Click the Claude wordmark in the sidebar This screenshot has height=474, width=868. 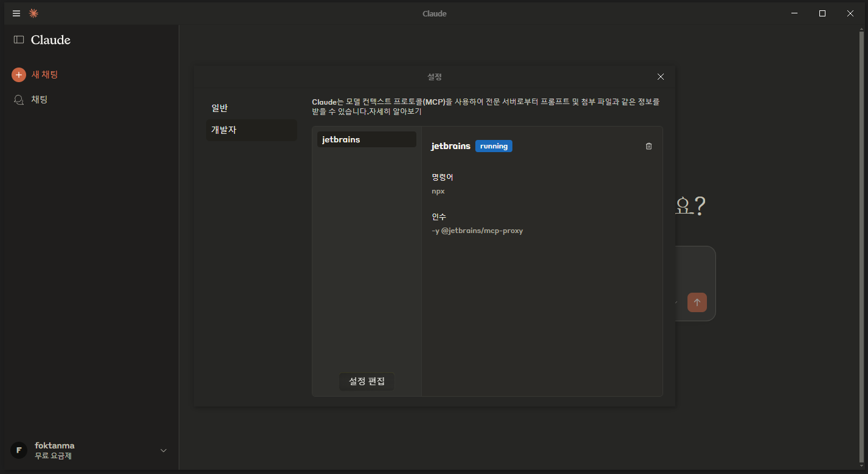coord(51,40)
